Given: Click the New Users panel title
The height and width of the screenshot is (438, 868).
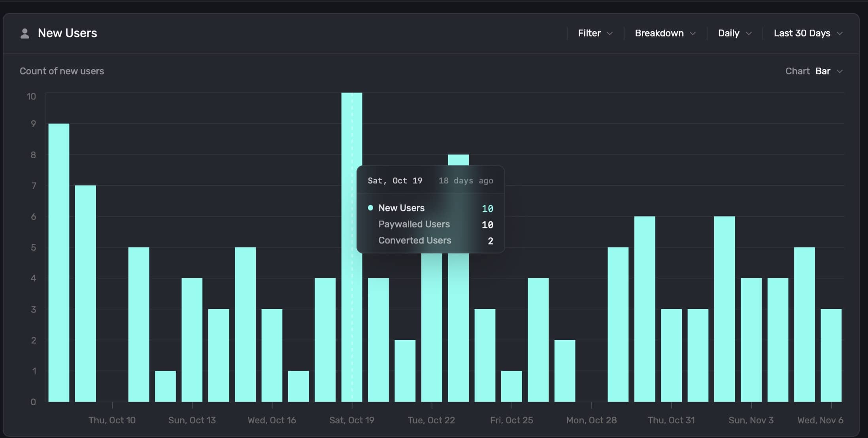Looking at the screenshot, I should [x=67, y=33].
